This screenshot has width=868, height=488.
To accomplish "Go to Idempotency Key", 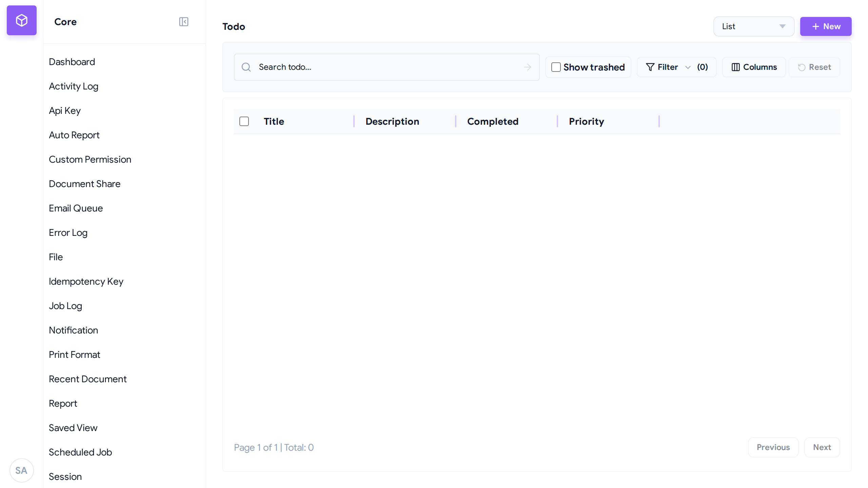I will pyautogui.click(x=86, y=281).
